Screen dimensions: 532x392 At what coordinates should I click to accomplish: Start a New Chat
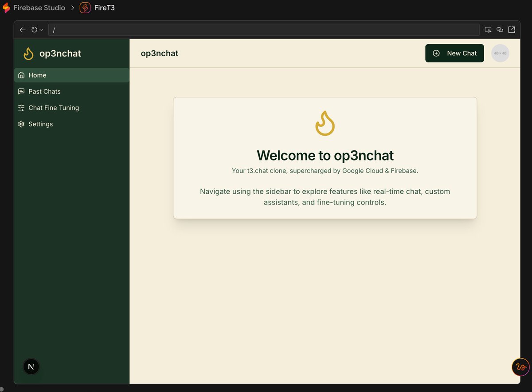point(454,53)
